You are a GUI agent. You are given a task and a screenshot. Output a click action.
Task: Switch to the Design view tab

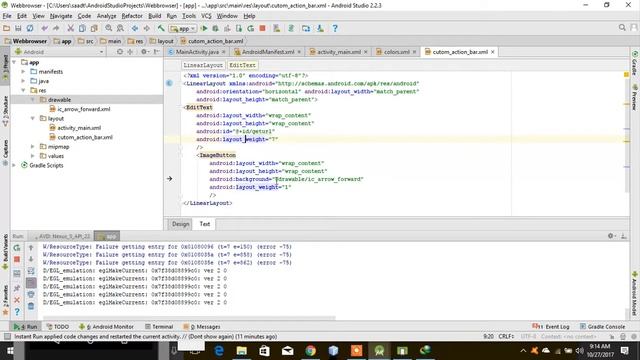coord(180,224)
